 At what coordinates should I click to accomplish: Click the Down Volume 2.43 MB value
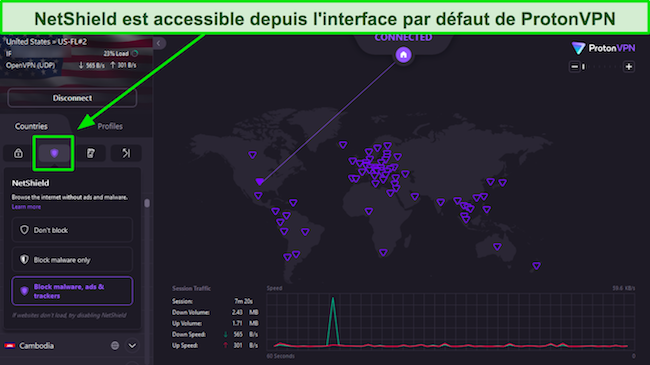pos(245,312)
